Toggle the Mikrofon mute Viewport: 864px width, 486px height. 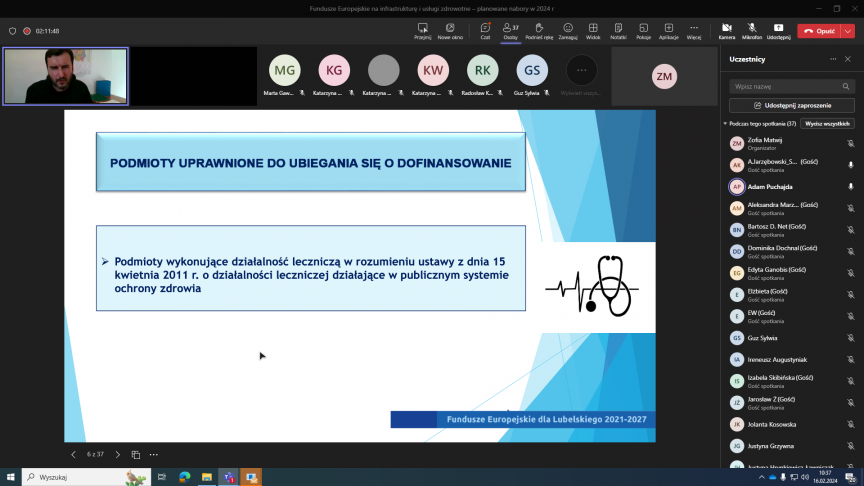[752, 31]
